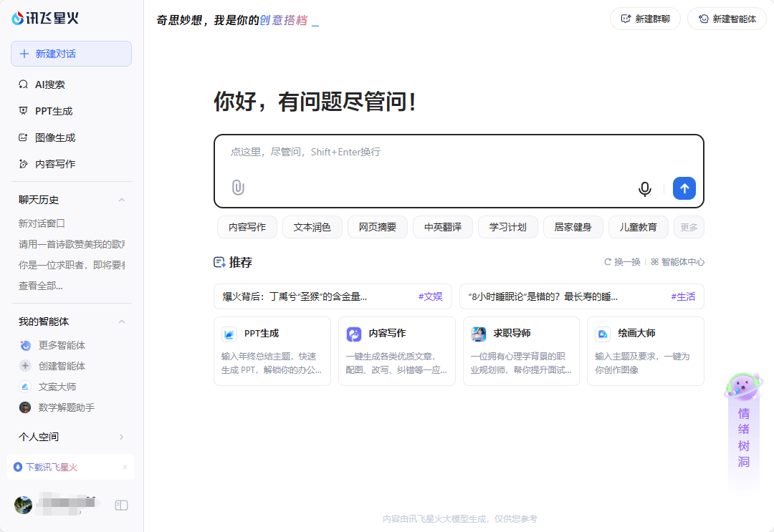Click the 创建智能体 plus icon
This screenshot has width=774, height=532.
pos(25,366)
